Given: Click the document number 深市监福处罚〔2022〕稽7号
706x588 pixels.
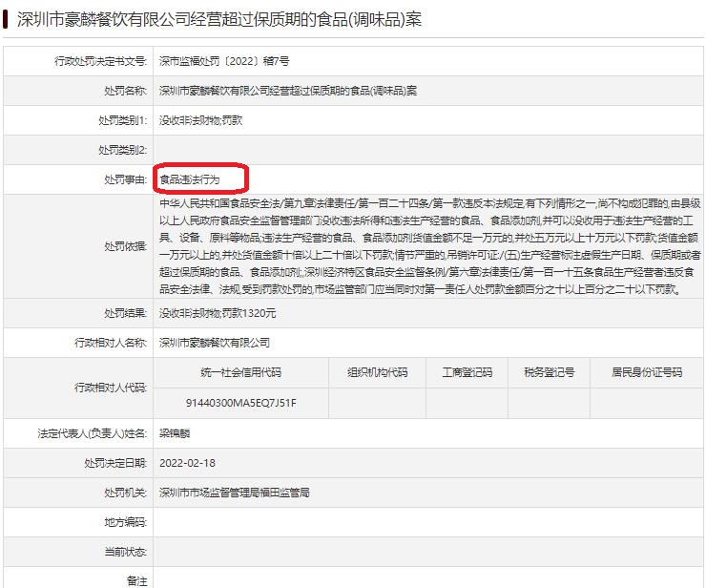Looking at the screenshot, I should [224, 61].
